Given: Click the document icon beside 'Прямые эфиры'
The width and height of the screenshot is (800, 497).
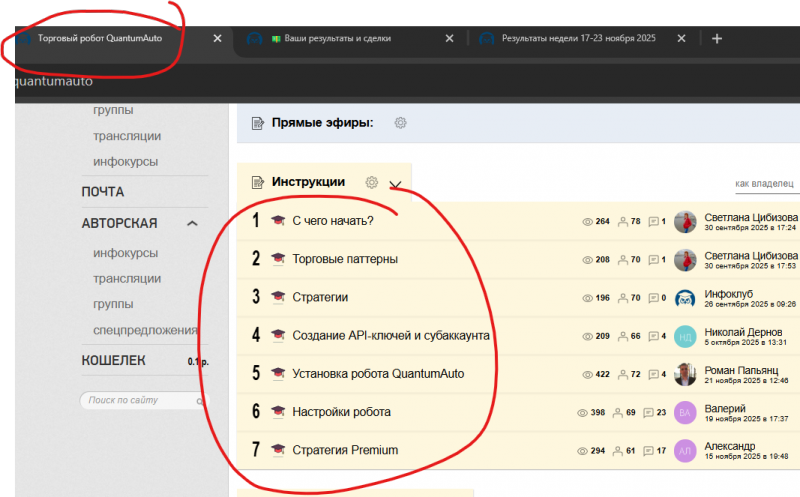Looking at the screenshot, I should click(x=258, y=123).
